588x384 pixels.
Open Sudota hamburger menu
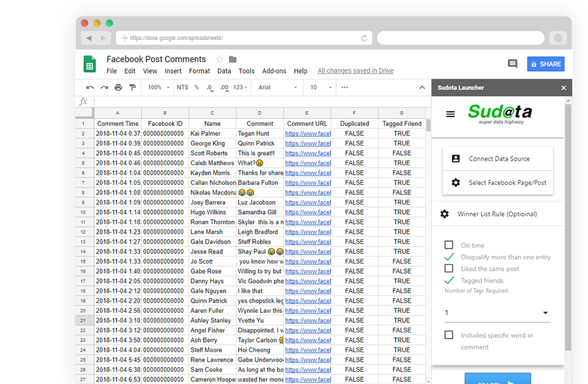(x=450, y=114)
